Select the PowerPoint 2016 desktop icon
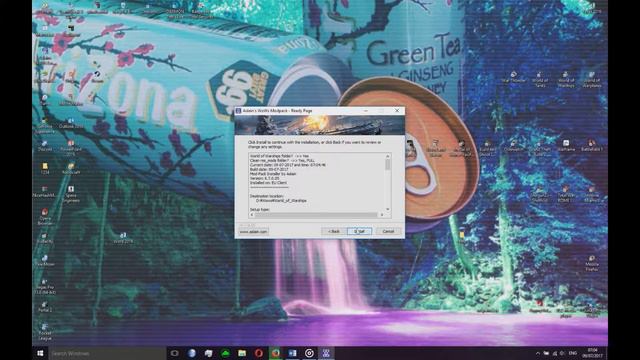This screenshot has height=360, width=640. pyautogui.click(x=71, y=148)
